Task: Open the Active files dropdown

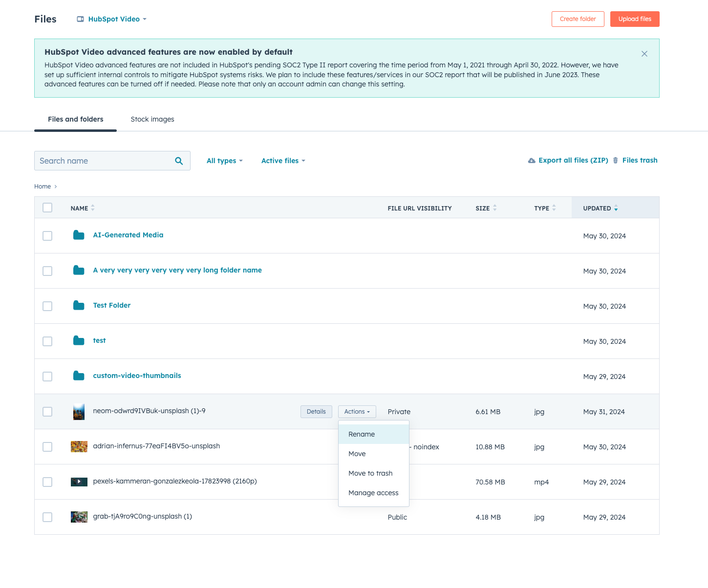Action: [283, 161]
